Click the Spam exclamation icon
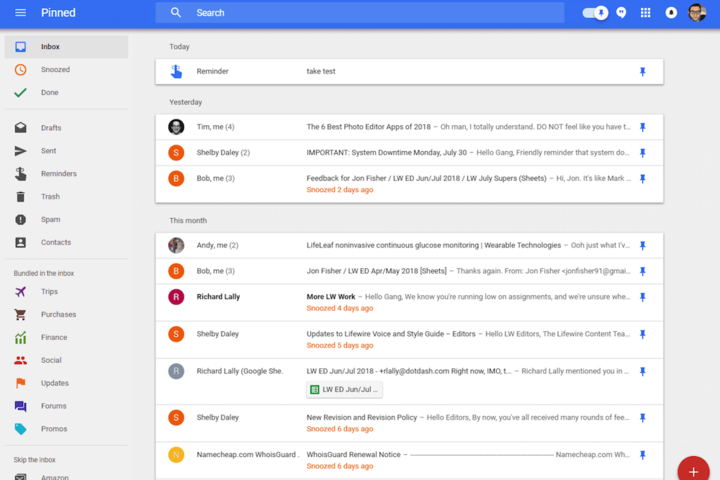The image size is (720, 480). point(20,220)
